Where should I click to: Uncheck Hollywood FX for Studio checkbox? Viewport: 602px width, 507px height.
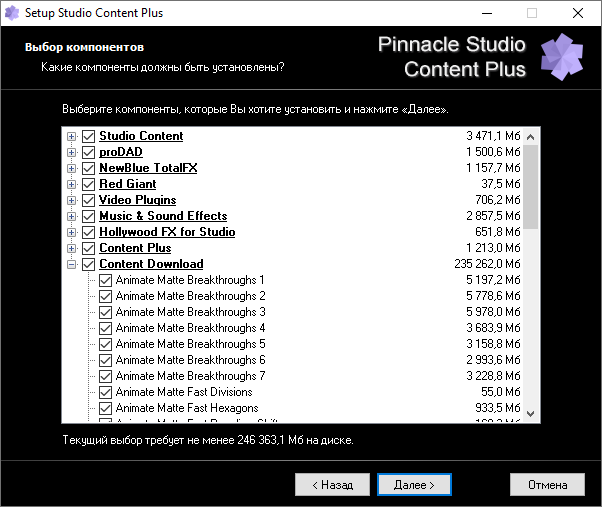click(89, 232)
